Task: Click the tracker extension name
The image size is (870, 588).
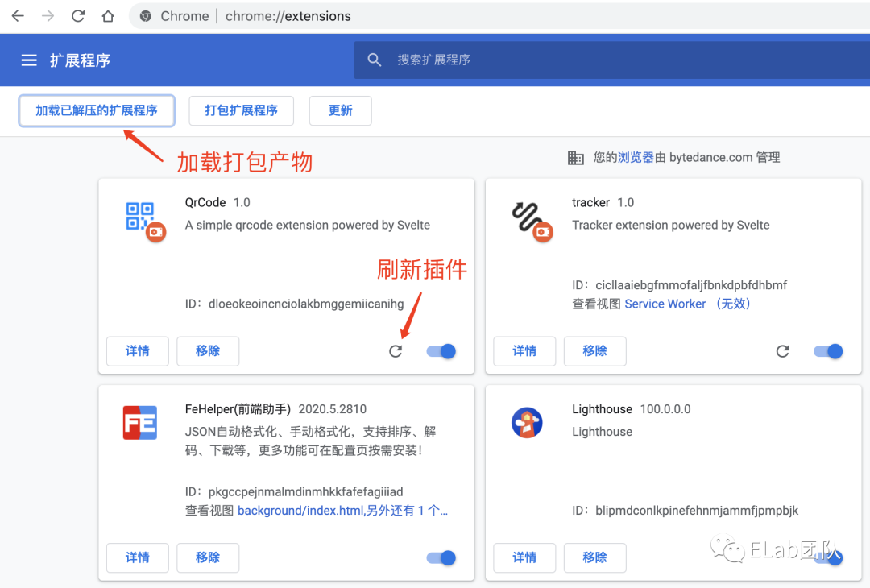Action: (x=591, y=202)
